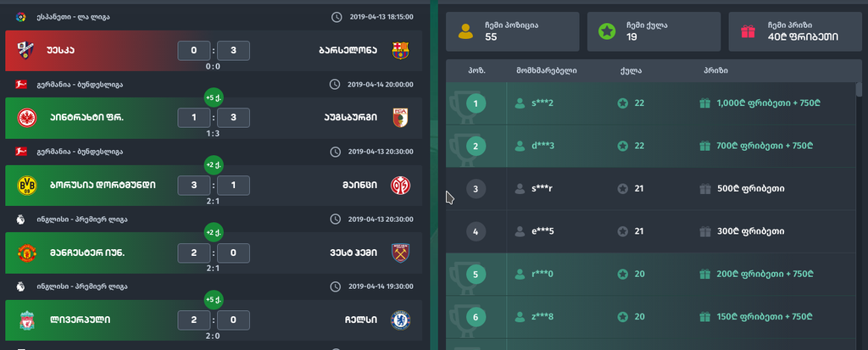Click the yellow user position icon
The image size is (868, 350).
[465, 31]
